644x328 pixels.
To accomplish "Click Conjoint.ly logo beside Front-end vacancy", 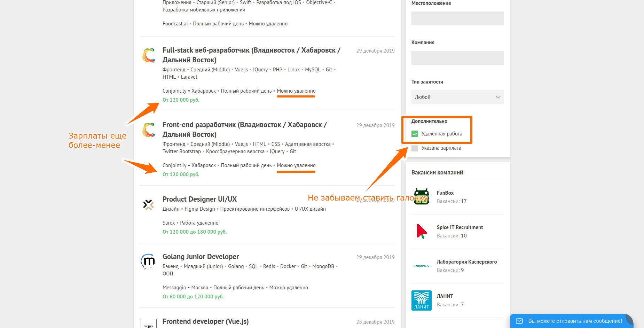I will 149,130.
